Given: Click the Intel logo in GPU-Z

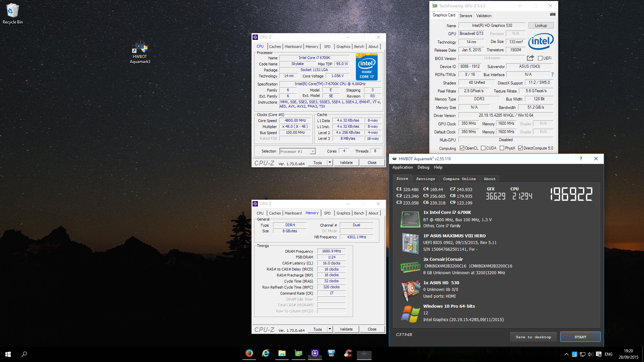Looking at the screenshot, I should click(x=541, y=41).
